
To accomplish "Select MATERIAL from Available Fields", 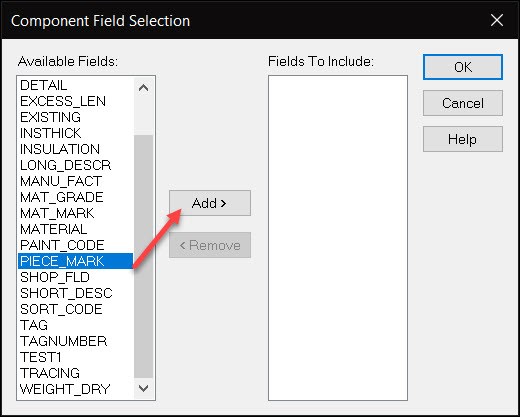I will [x=76, y=229].
